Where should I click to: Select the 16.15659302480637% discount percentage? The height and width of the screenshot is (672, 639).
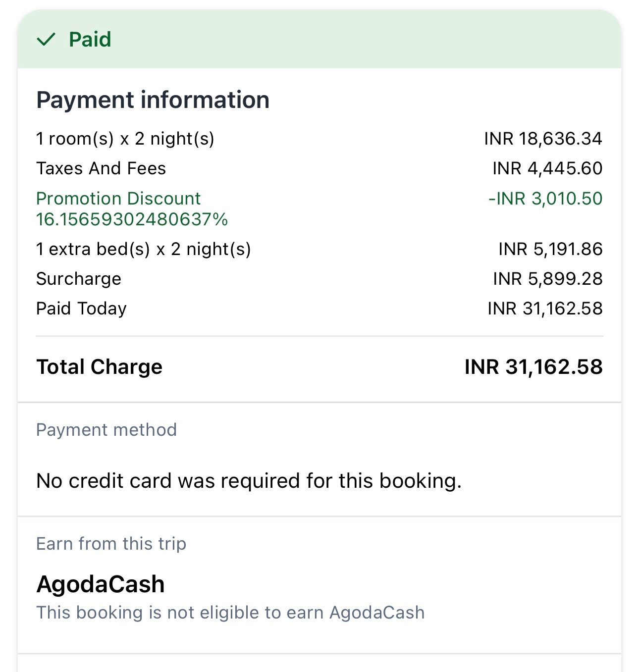(x=132, y=219)
